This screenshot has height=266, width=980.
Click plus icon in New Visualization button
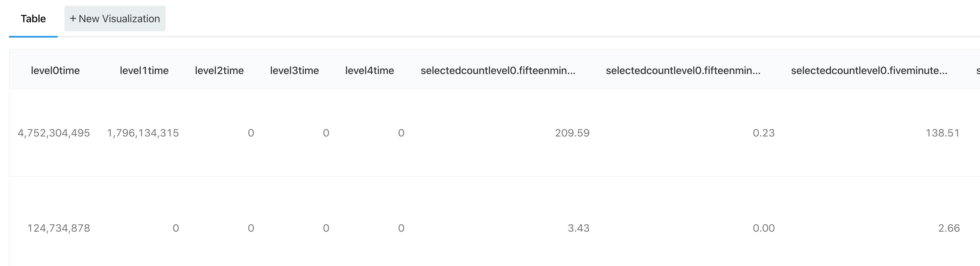point(73,19)
